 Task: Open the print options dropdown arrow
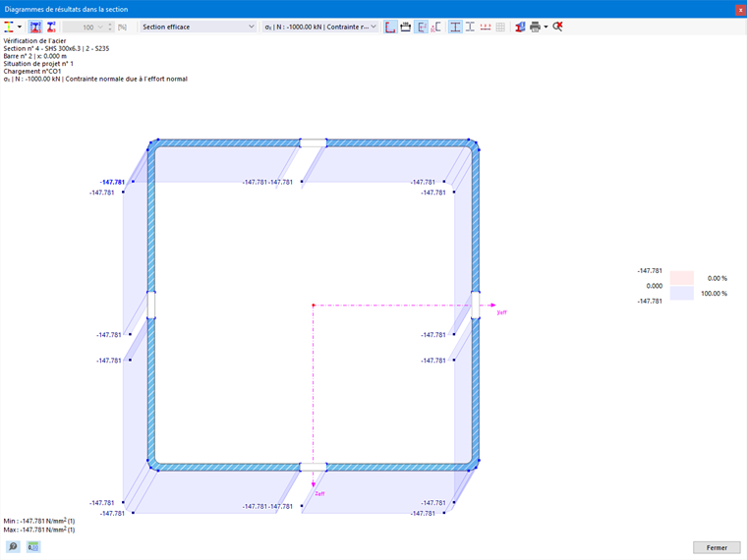pos(546,28)
